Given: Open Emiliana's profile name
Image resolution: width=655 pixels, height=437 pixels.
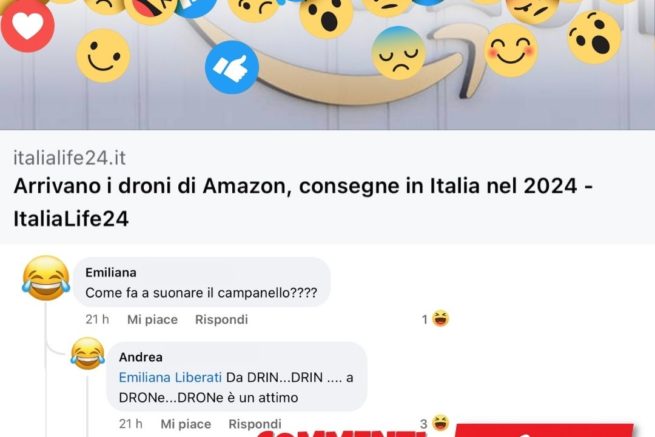Looking at the screenshot, I should coord(111,272).
